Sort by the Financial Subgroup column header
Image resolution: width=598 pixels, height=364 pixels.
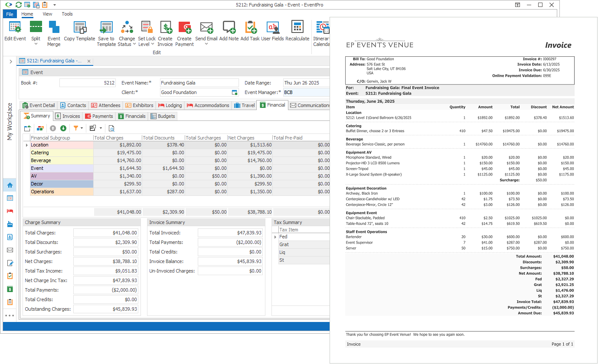pos(62,138)
